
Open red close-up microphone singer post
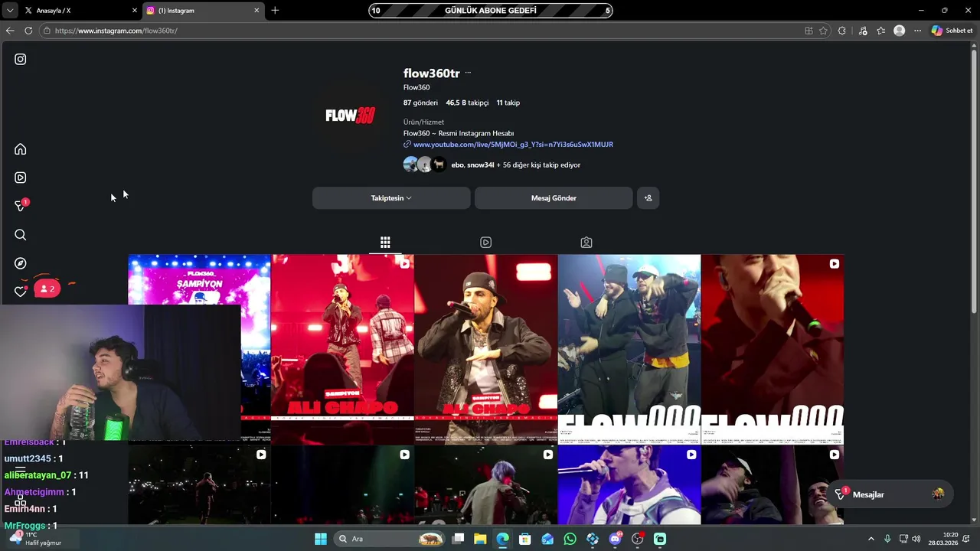(773, 349)
